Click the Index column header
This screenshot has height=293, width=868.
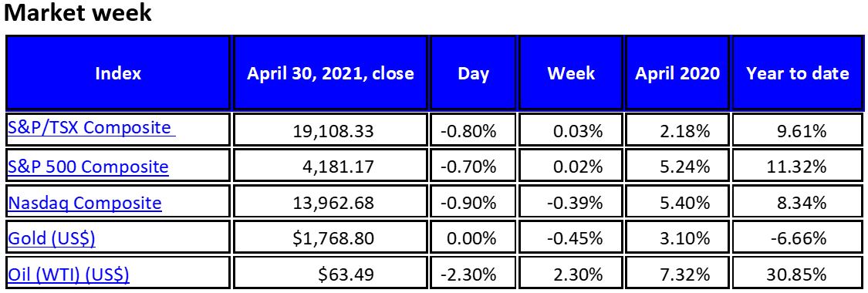(x=118, y=73)
